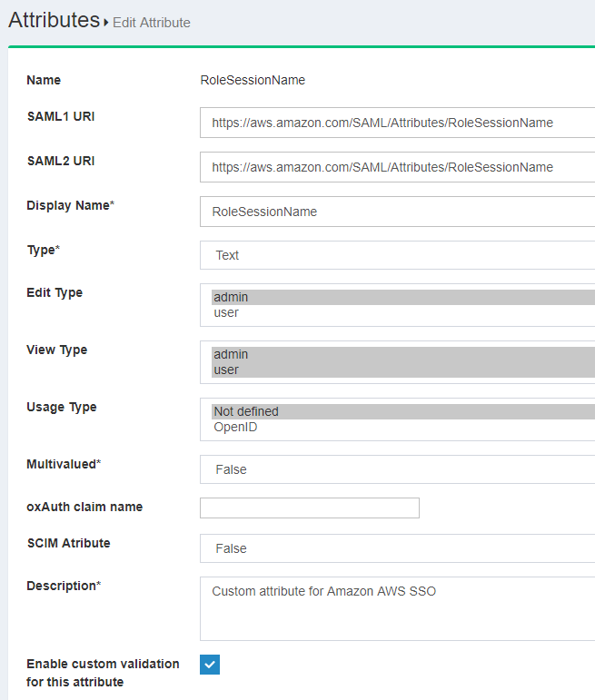Open the Multivalued dropdown

click(x=397, y=469)
